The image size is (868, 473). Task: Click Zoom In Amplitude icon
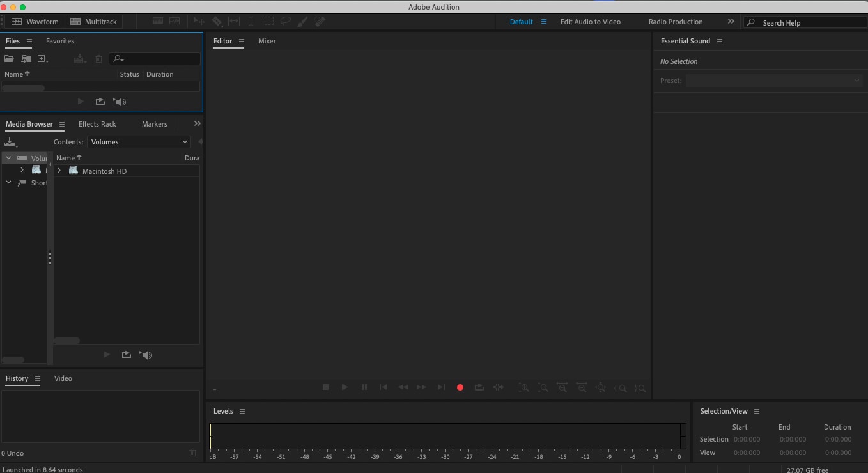pos(523,387)
